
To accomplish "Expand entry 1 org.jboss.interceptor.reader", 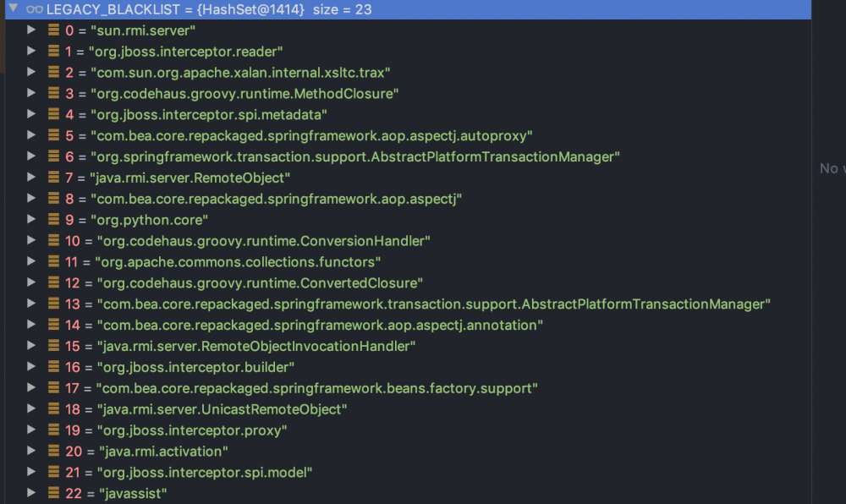I will tap(31, 52).
